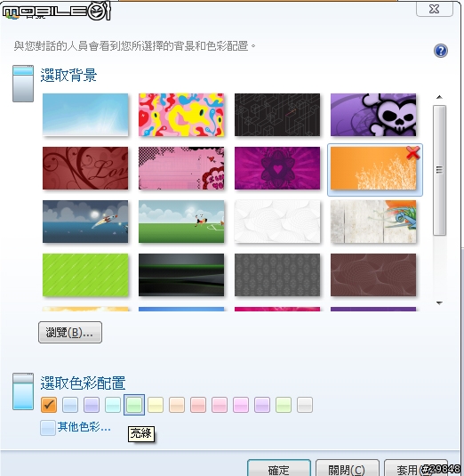Click the background list scroll up arrow
Image resolution: width=464 pixels, height=476 pixels.
[439, 97]
